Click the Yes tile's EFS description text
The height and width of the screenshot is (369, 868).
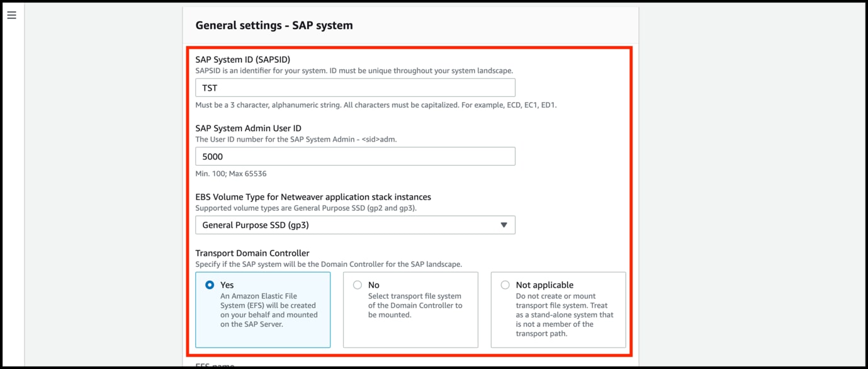(x=269, y=310)
